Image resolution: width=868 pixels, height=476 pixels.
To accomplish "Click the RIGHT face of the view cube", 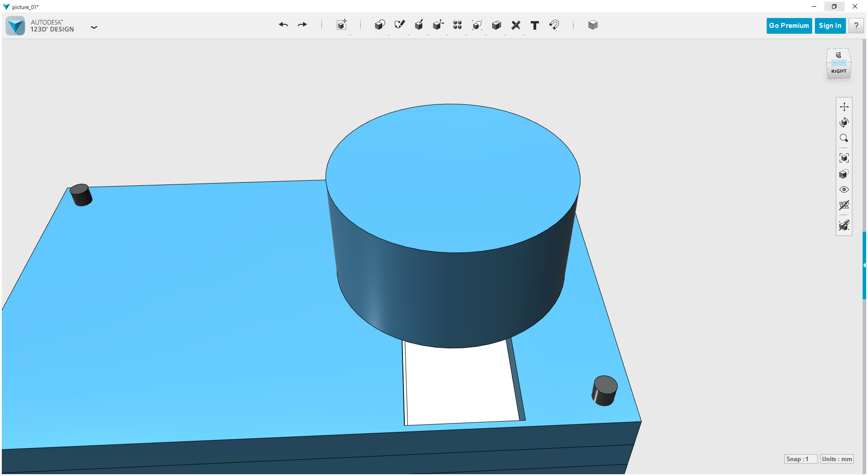I will tap(838, 72).
